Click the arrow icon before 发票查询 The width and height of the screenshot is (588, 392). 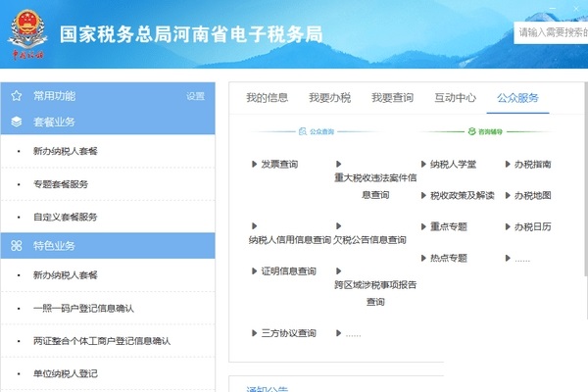pyautogui.click(x=255, y=165)
